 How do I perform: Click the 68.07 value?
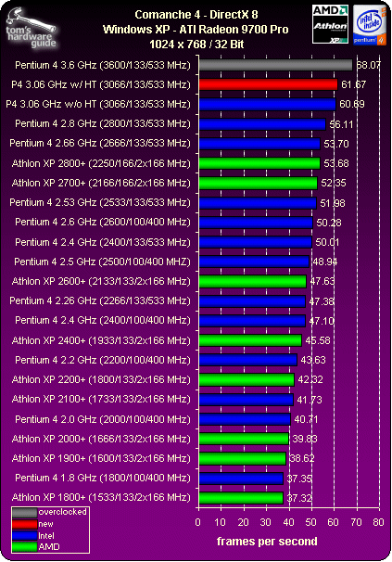click(x=368, y=65)
